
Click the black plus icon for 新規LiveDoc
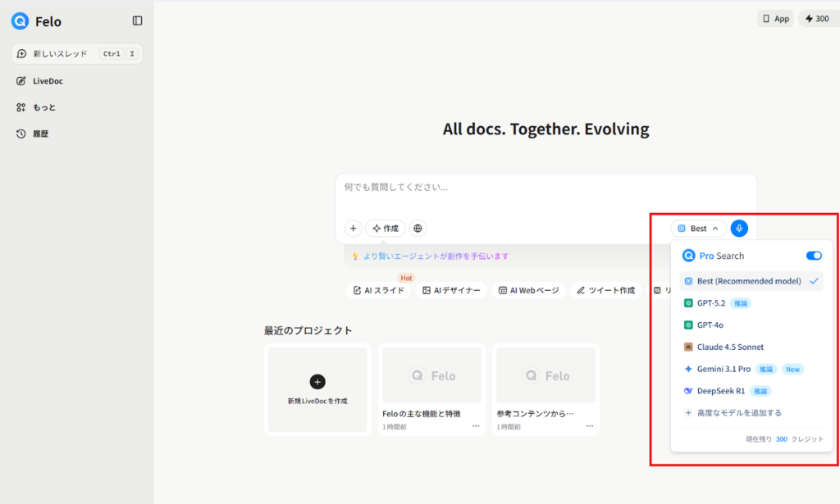click(317, 381)
